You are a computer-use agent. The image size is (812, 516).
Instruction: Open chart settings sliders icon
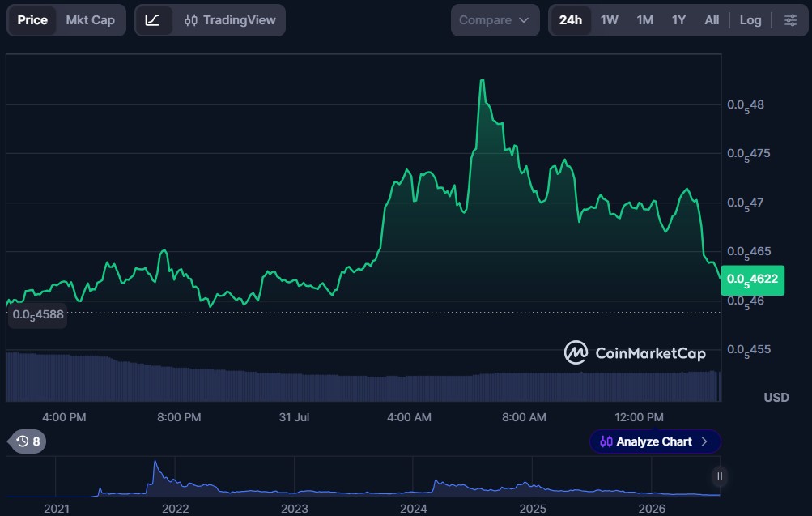point(790,20)
